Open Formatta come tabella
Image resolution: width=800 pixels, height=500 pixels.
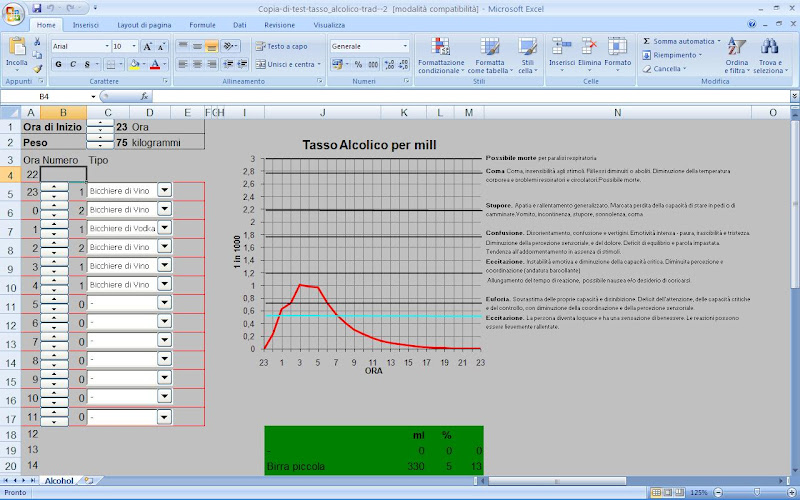click(x=490, y=56)
